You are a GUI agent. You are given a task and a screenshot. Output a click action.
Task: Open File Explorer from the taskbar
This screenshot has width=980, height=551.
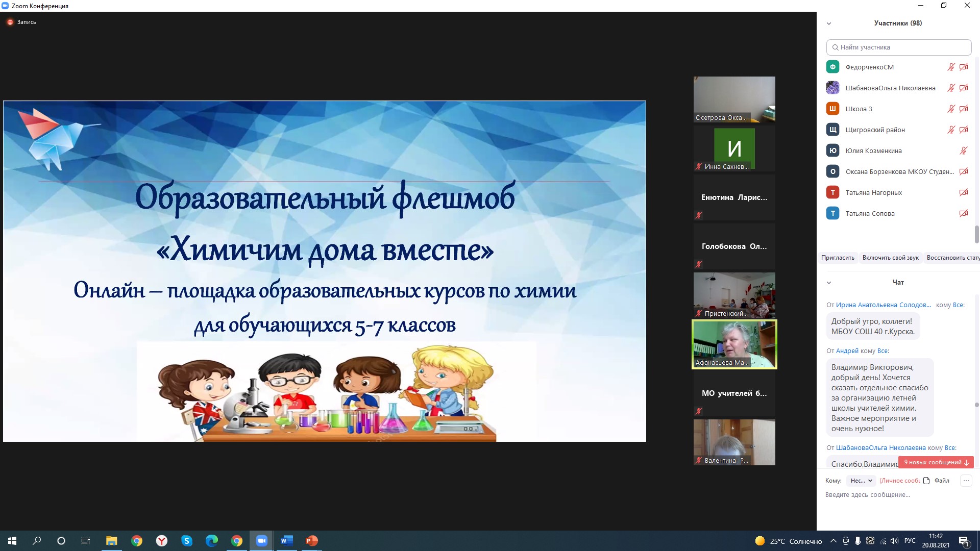point(111,541)
